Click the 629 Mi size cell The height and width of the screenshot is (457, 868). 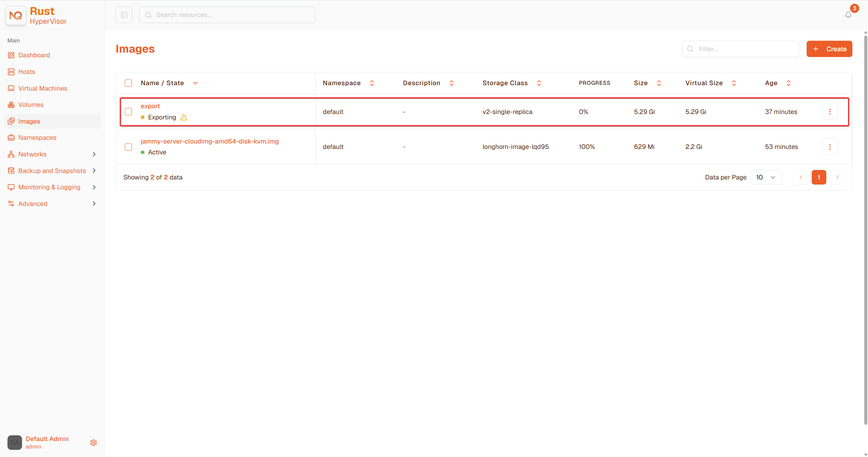pyautogui.click(x=644, y=147)
